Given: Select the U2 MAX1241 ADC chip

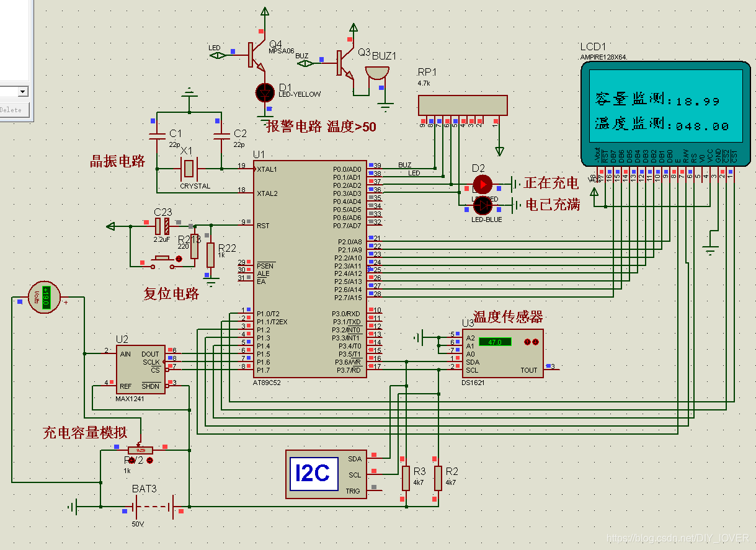Looking at the screenshot, I should pos(141,370).
